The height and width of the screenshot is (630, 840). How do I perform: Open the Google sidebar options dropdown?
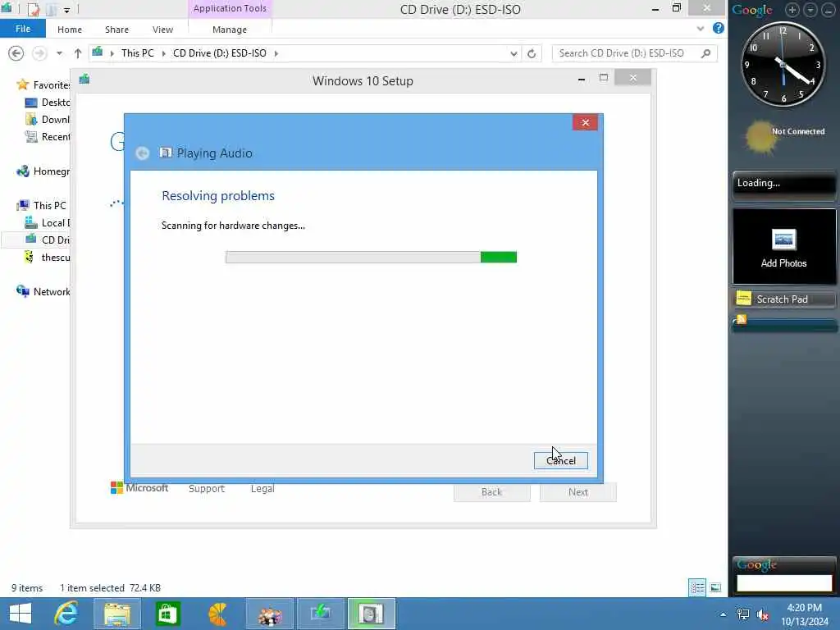pos(810,10)
